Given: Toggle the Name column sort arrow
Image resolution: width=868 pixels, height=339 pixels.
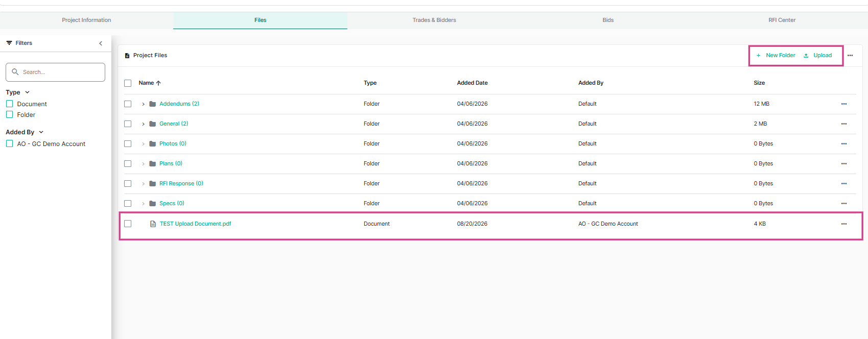Looking at the screenshot, I should pos(158,83).
